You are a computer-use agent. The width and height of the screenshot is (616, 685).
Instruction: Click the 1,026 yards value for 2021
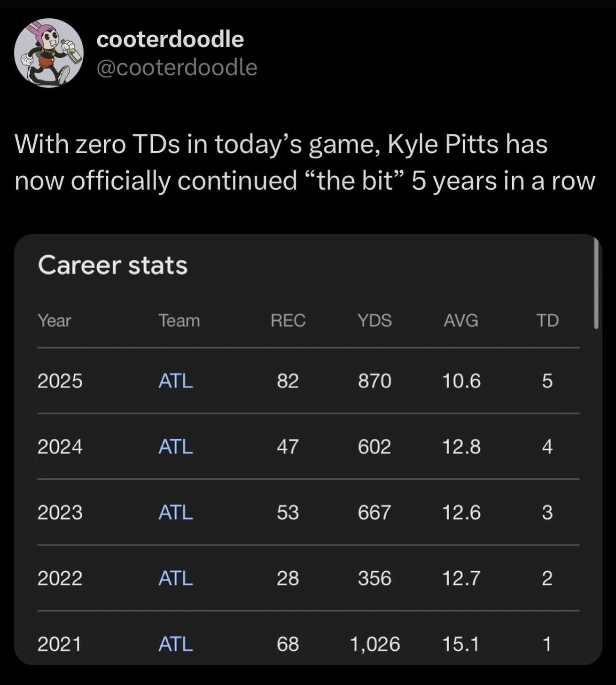click(x=375, y=644)
